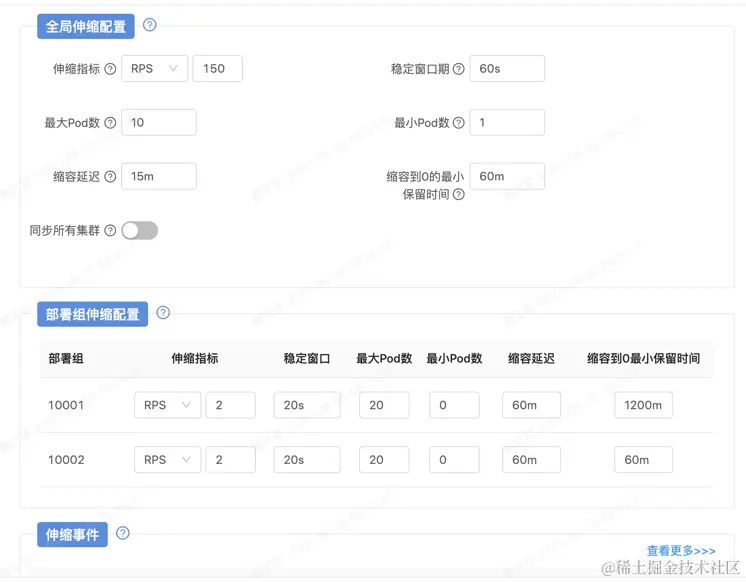The image size is (746, 582).
Task: Click the 伸缩事件 section header
Action: (72, 534)
